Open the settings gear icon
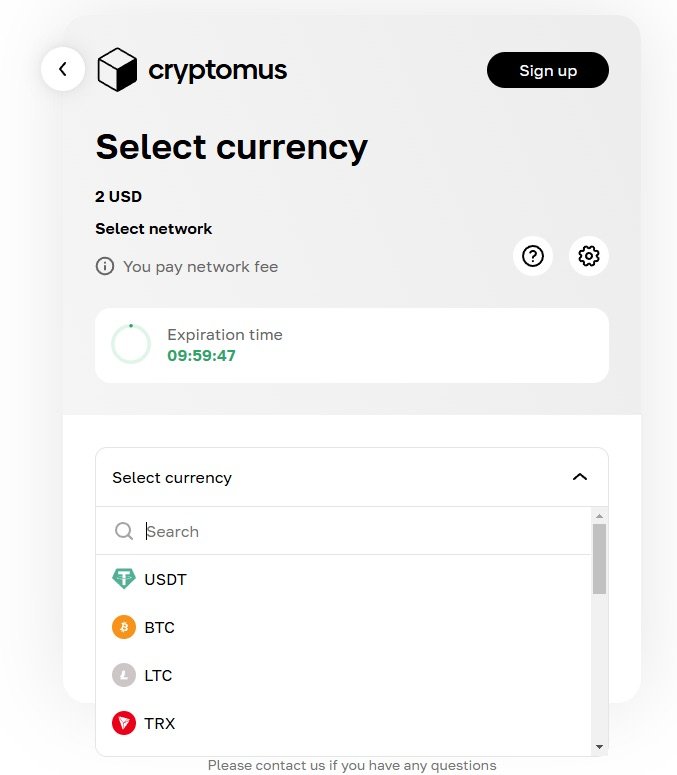The image size is (677, 775). 589,256
